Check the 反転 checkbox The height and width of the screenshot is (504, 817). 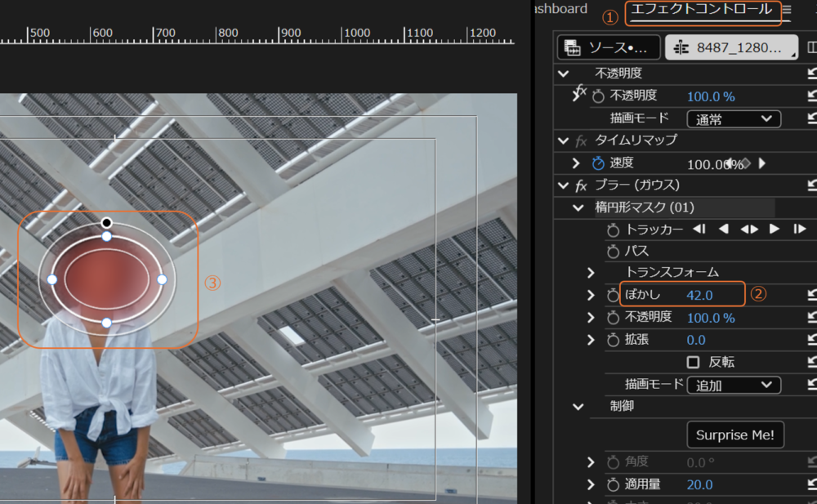click(693, 362)
